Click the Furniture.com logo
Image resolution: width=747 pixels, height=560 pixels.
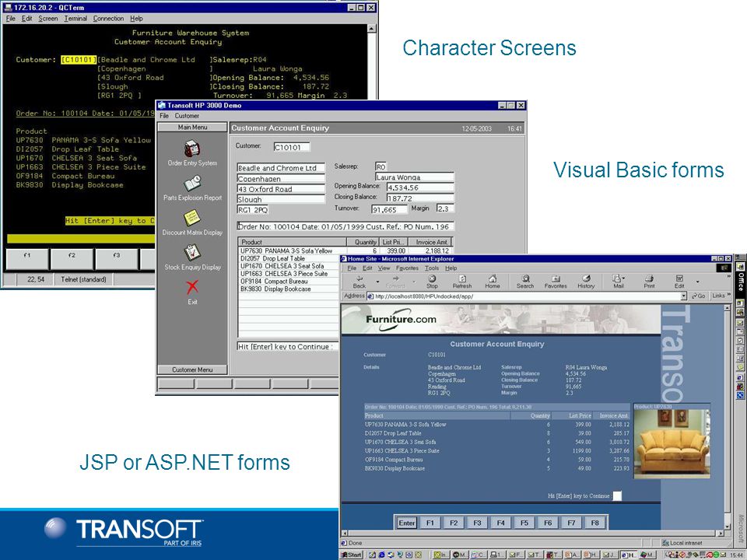tap(401, 319)
